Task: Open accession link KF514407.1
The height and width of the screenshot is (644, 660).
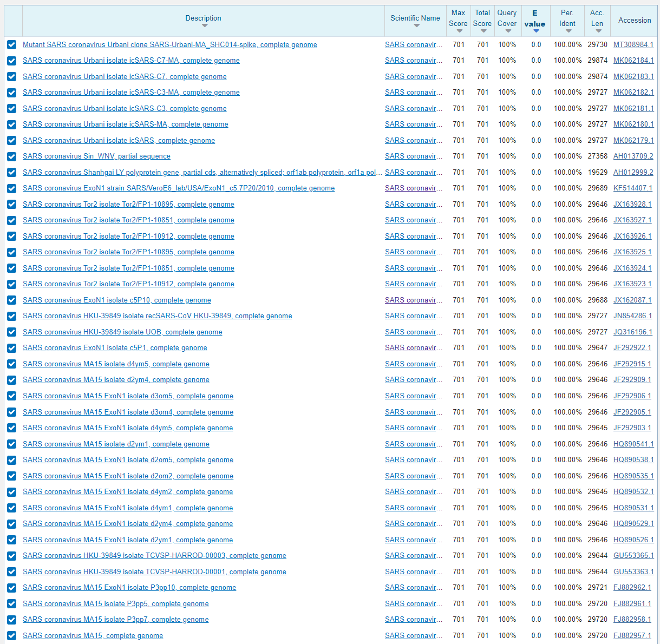Action: pos(632,188)
